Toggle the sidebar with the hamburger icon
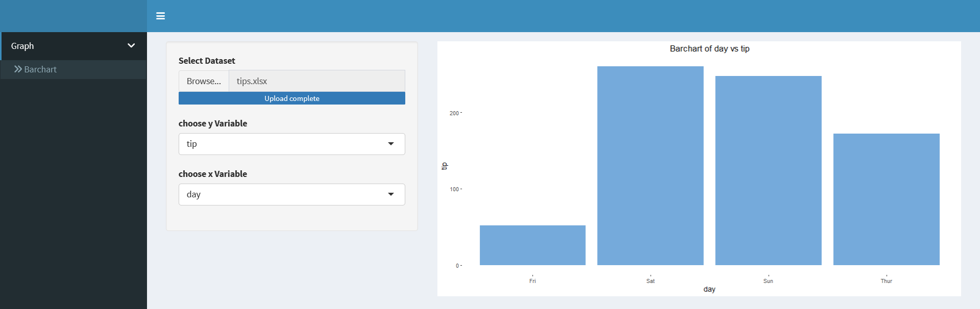Image resolution: width=980 pixels, height=309 pixels. click(160, 16)
